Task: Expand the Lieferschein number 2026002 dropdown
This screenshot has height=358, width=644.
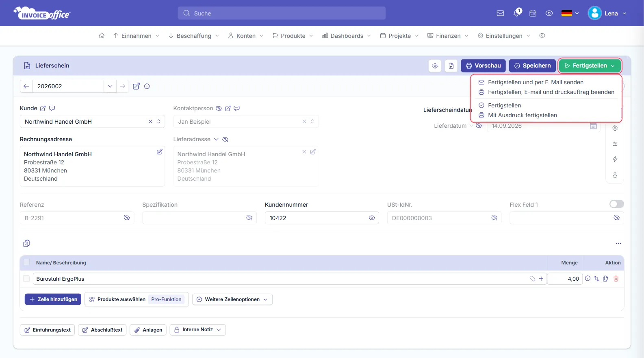Action: pos(110,86)
